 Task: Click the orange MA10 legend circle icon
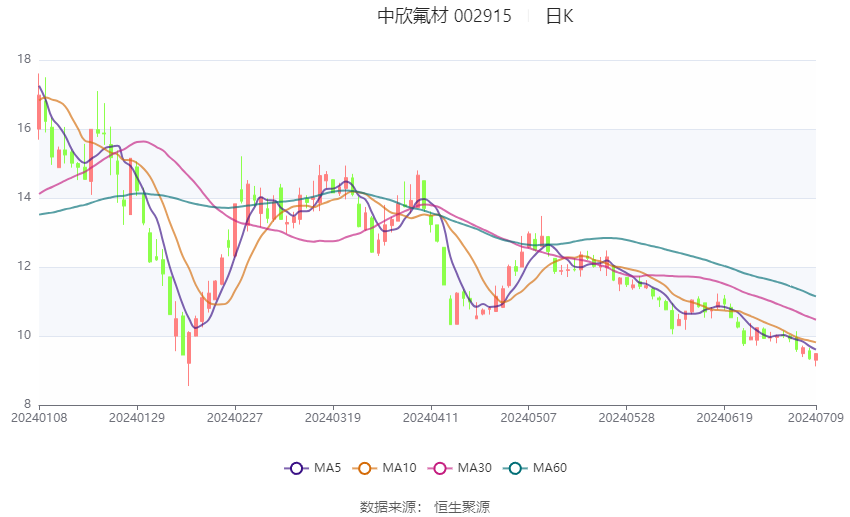364,469
